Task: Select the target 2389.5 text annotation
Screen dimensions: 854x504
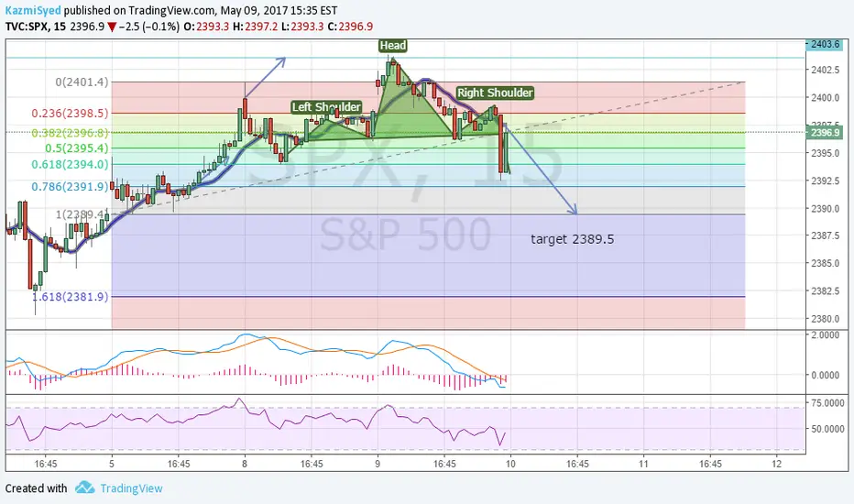Action: coord(573,239)
